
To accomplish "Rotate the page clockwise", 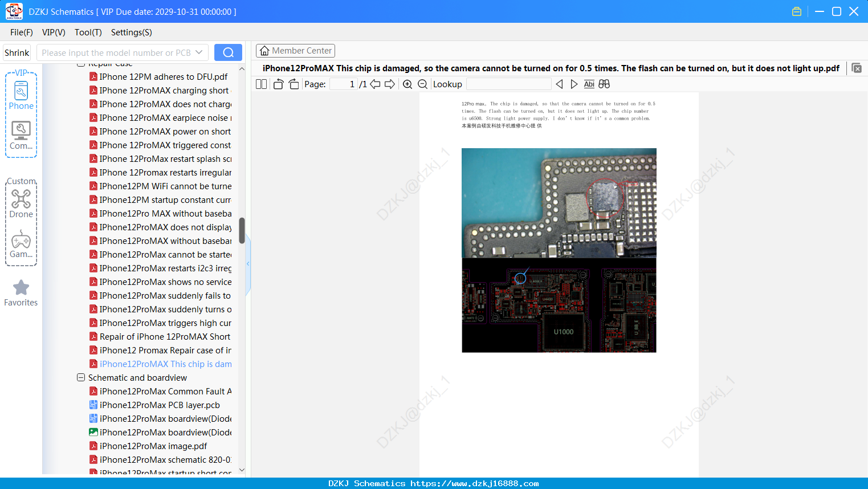I will (x=294, y=84).
